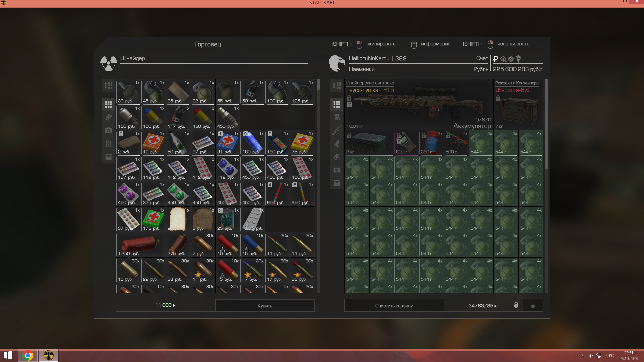Select player green metal case weighing 2 кг

(x=369, y=143)
